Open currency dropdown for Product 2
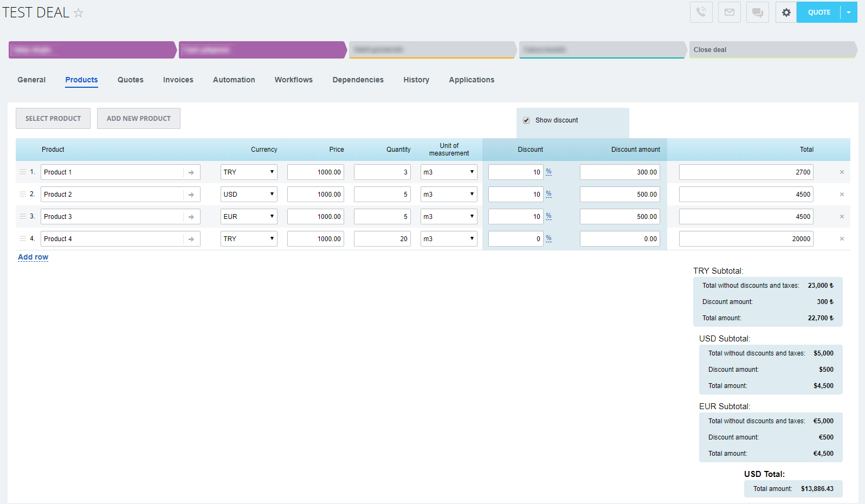This screenshot has height=504, width=865. click(249, 194)
